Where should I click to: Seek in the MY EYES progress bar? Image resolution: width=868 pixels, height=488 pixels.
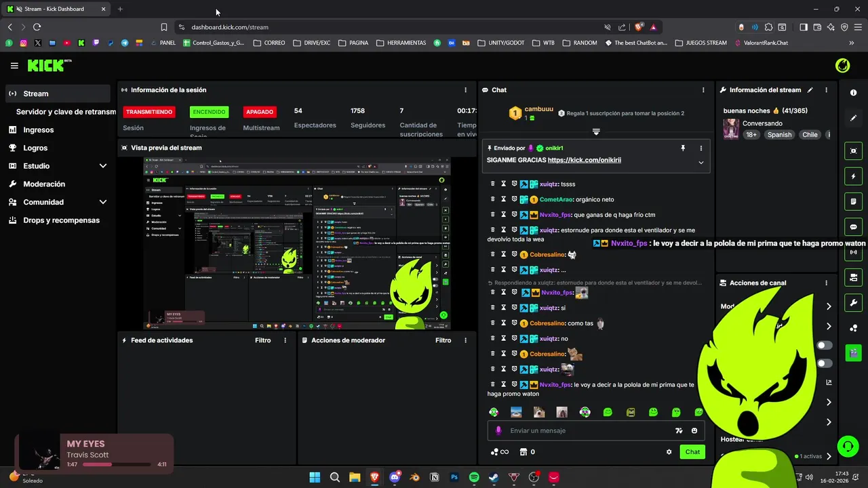(116, 464)
